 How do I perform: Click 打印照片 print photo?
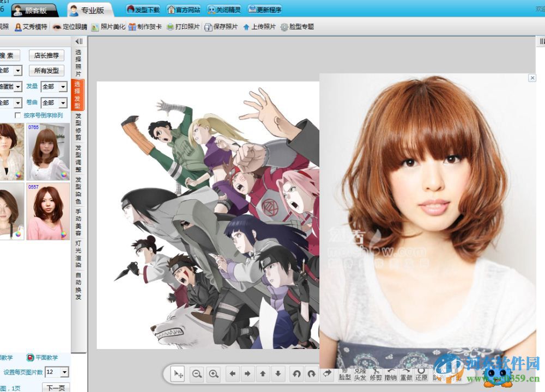tap(183, 27)
